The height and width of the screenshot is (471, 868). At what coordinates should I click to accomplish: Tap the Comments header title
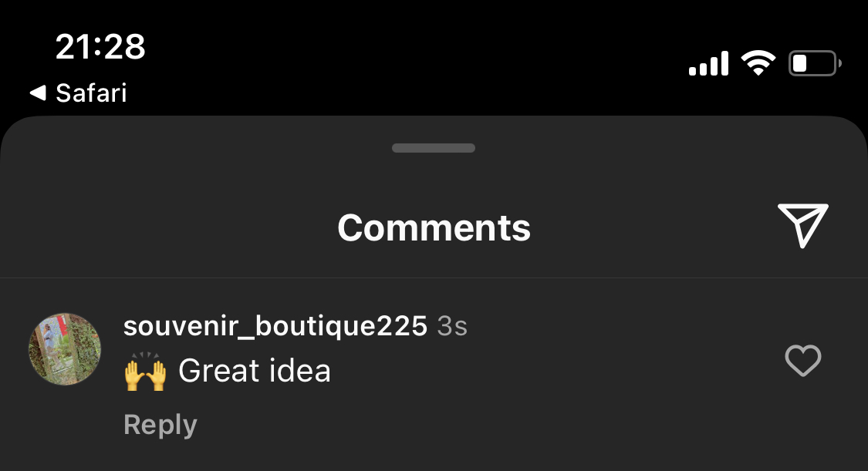point(434,227)
